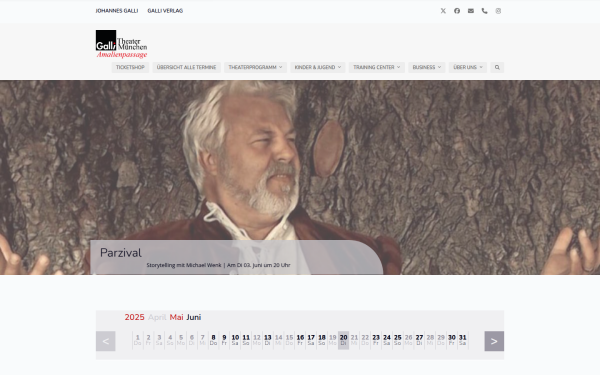Select day 20 in the calendar
This screenshot has height=375, width=600.
pyautogui.click(x=343, y=340)
